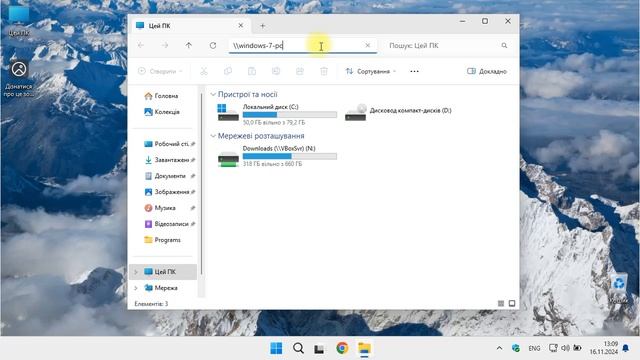Add a new Explorer tab
This screenshot has width=640, height=360.
[x=262, y=26]
